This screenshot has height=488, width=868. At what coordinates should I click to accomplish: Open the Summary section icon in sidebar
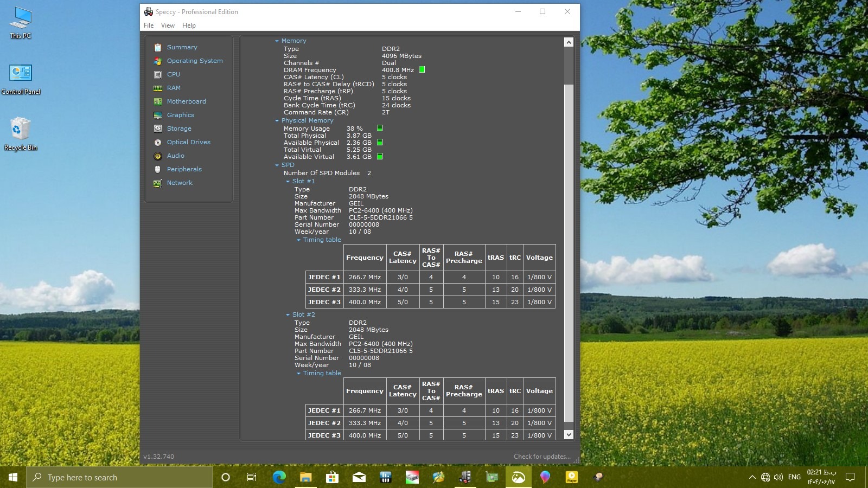(158, 47)
